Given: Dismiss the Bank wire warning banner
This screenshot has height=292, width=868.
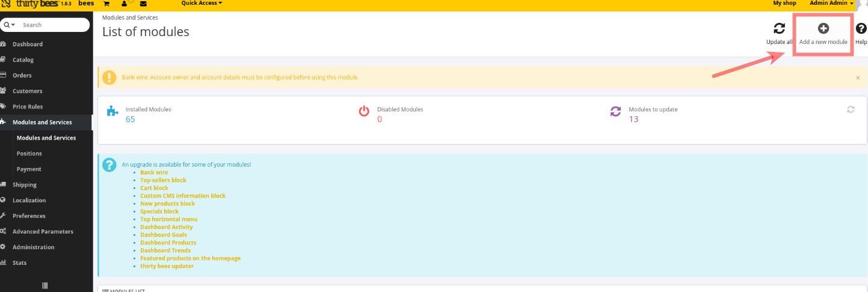Looking at the screenshot, I should (x=857, y=78).
